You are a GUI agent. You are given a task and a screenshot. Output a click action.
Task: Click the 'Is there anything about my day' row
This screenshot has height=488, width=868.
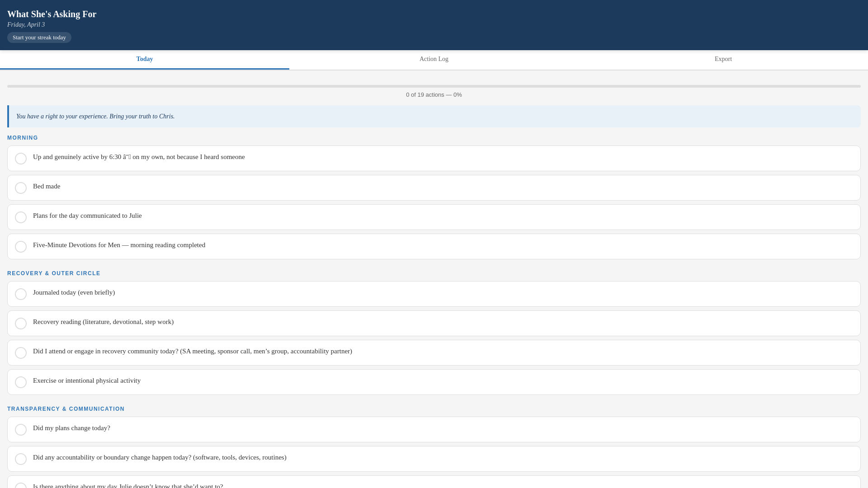pos(434,482)
